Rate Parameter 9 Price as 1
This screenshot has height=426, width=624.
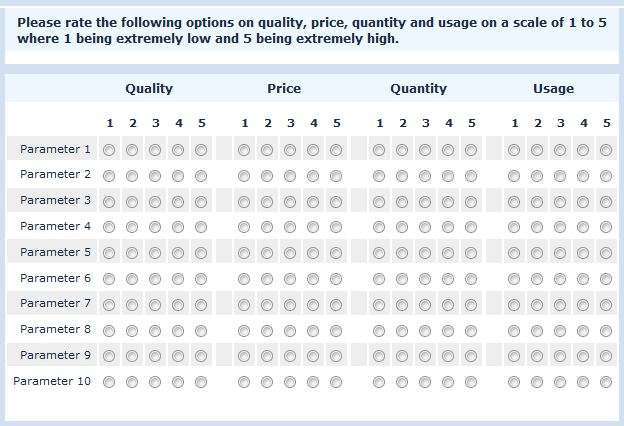coord(244,356)
